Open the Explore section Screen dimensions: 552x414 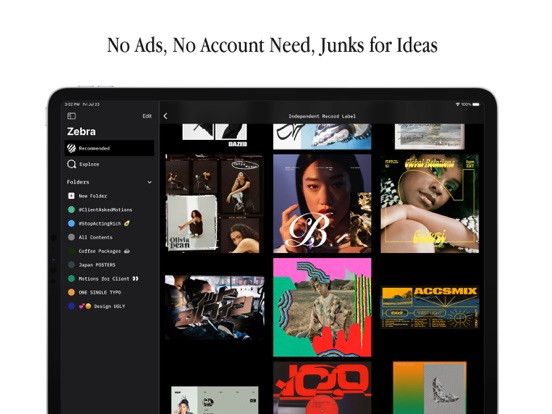(109, 164)
